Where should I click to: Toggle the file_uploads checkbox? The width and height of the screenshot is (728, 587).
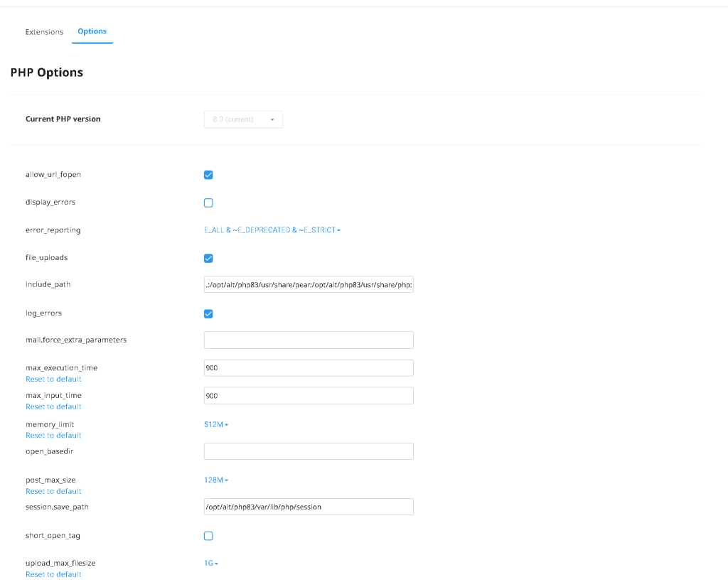tap(208, 258)
